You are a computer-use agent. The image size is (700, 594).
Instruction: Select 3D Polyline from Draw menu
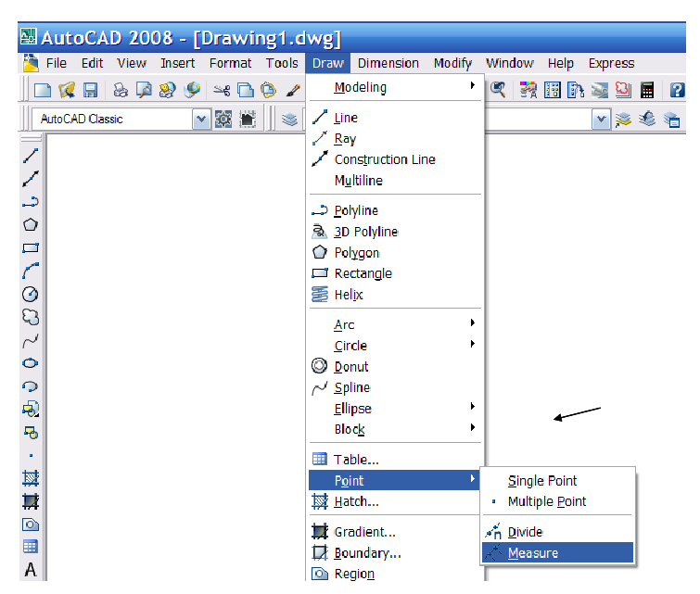pos(395,232)
